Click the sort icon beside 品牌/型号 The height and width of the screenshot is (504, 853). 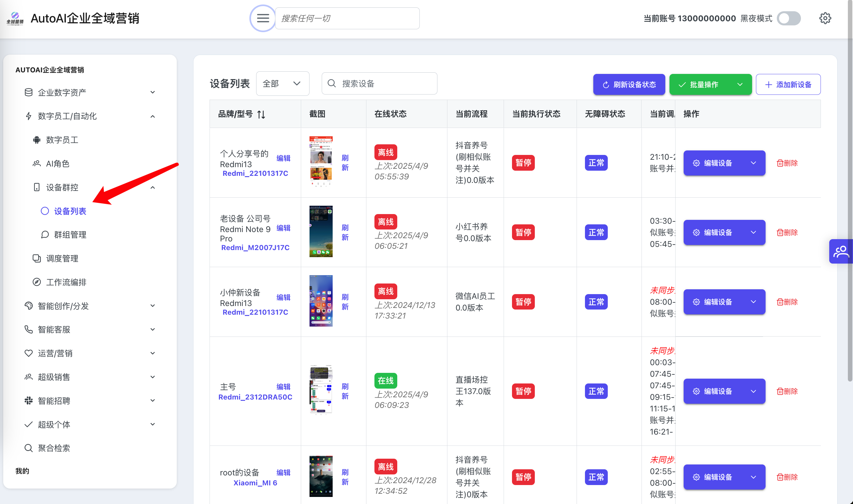261,114
